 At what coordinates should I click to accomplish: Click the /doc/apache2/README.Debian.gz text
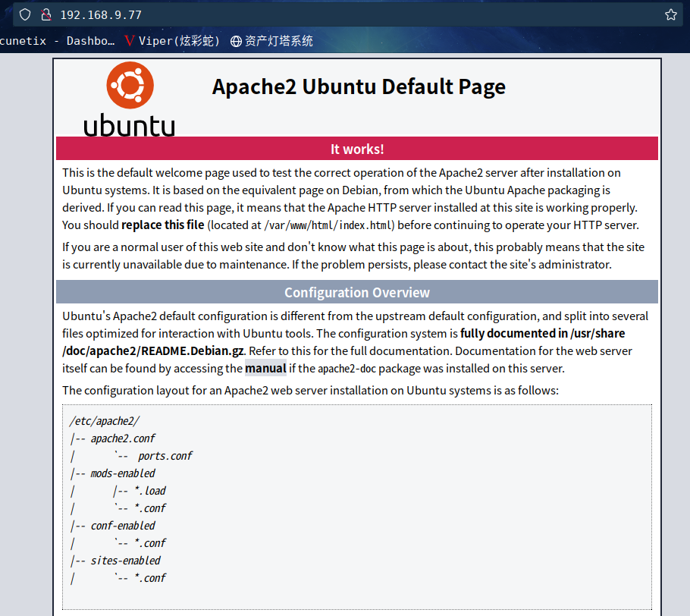[x=153, y=351]
